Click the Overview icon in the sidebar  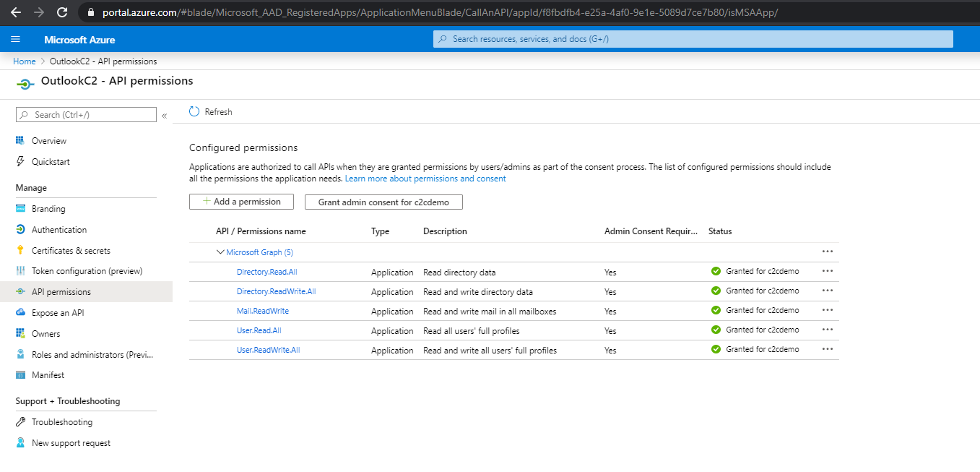[x=20, y=141]
